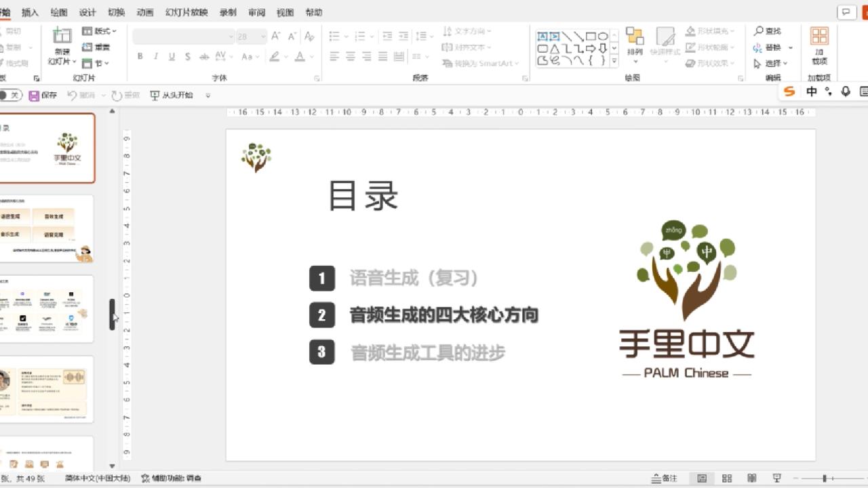The width and height of the screenshot is (868, 488).
Task: Click Clear All Formatting icon
Action: [x=309, y=36]
